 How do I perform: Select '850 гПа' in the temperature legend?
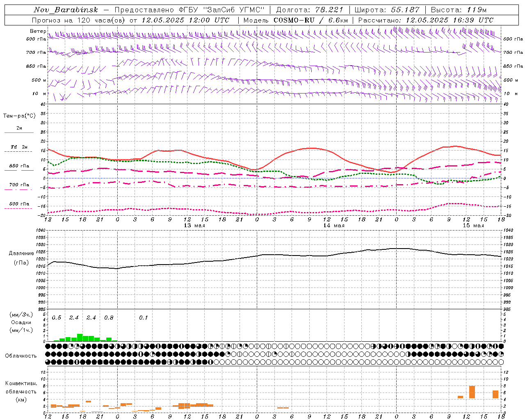coord(19,166)
